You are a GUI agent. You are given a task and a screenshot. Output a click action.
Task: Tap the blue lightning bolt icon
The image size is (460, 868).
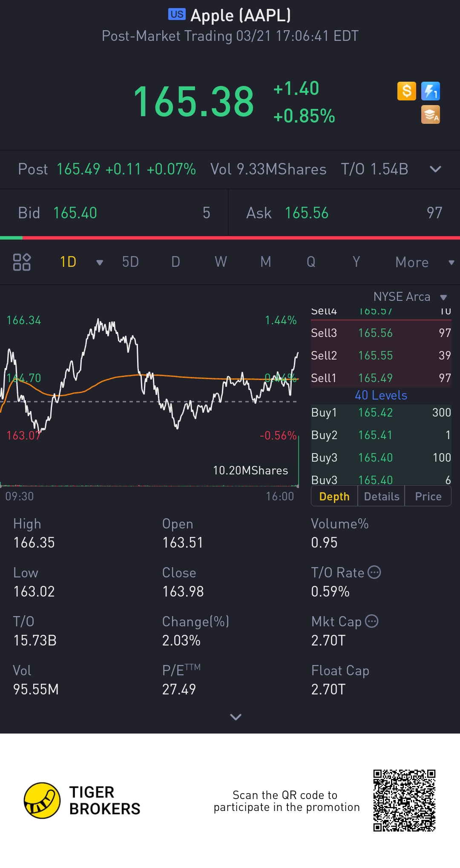coord(430,91)
